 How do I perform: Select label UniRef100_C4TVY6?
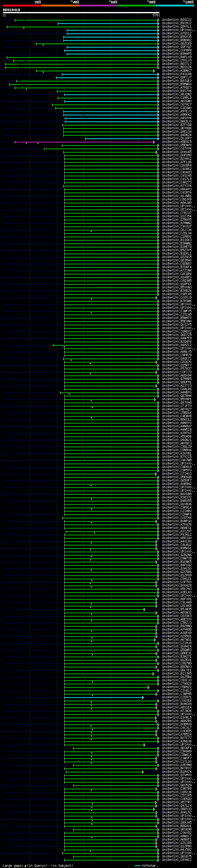176,149
